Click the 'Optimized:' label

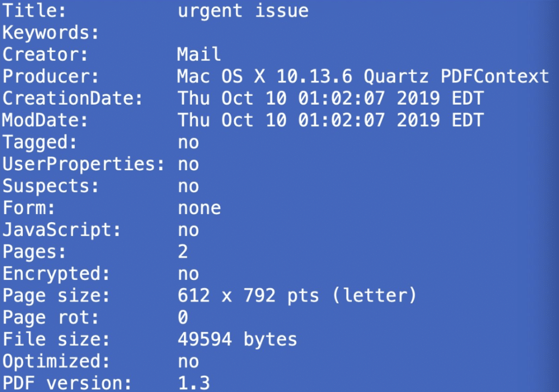[x=56, y=362]
